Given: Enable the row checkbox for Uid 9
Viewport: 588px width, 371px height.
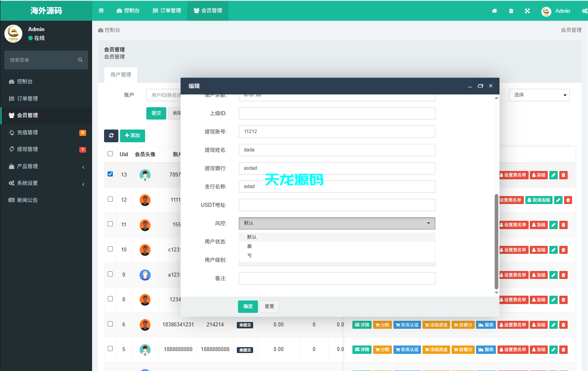Looking at the screenshot, I should point(110,274).
